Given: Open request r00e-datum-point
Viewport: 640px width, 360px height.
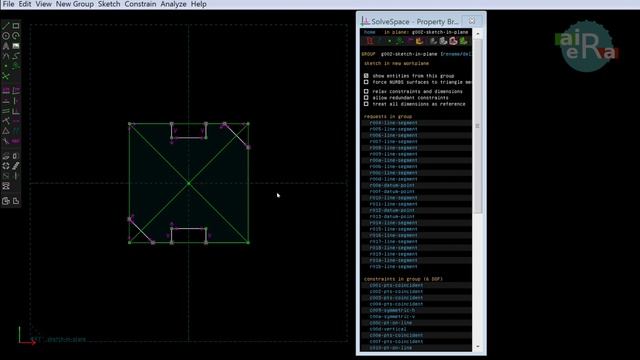Looking at the screenshot, I should (x=392, y=185).
